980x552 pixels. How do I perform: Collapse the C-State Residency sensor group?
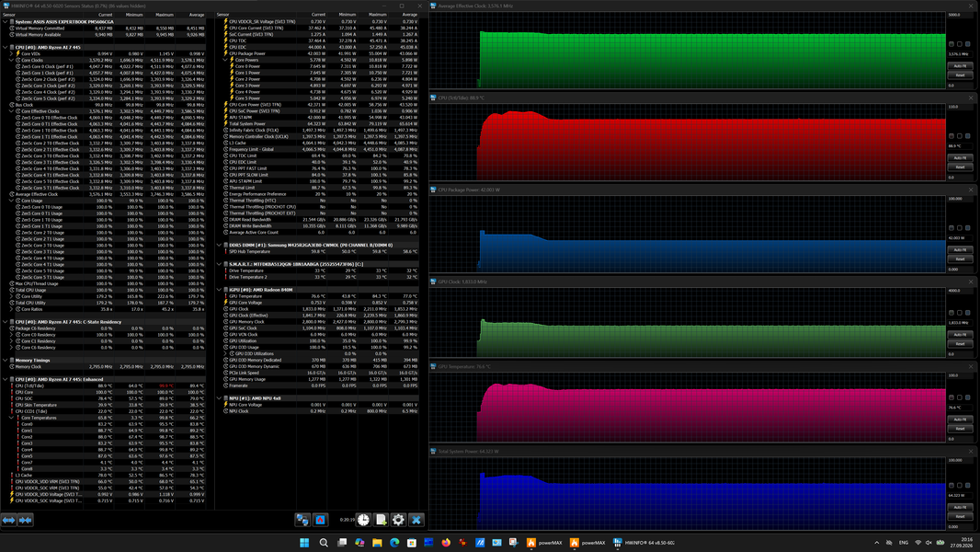5,322
